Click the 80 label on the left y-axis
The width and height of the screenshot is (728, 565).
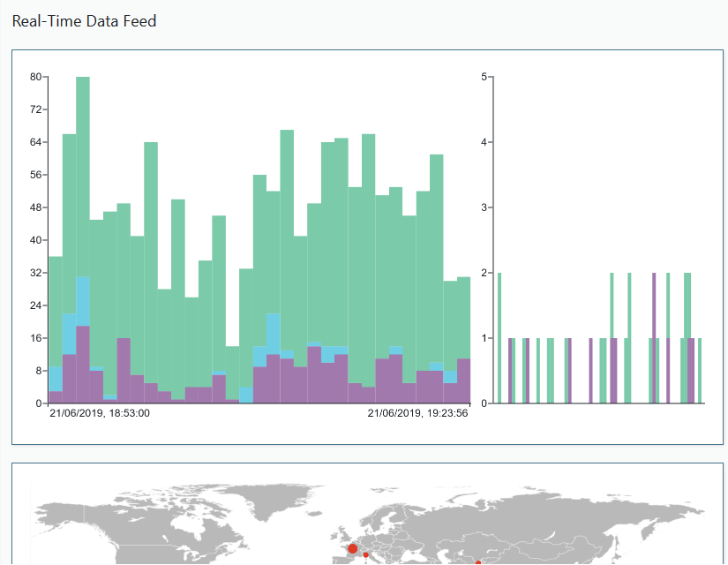(36, 77)
